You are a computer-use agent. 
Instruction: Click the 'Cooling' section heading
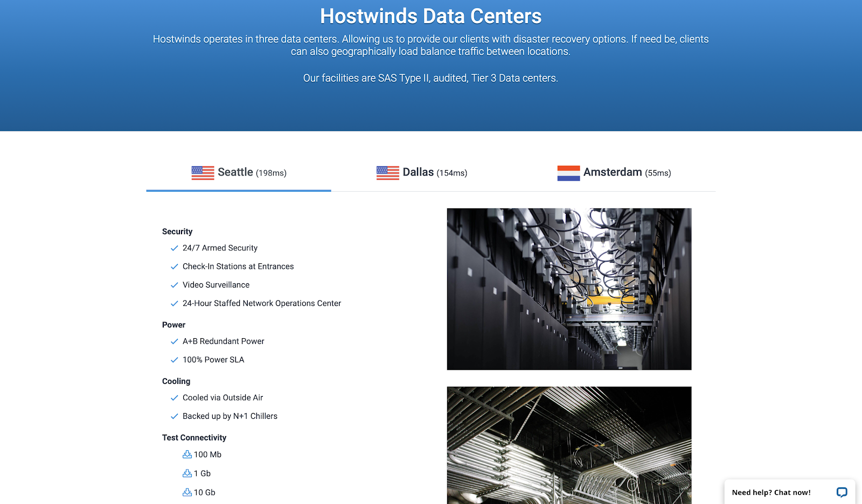[x=176, y=381]
